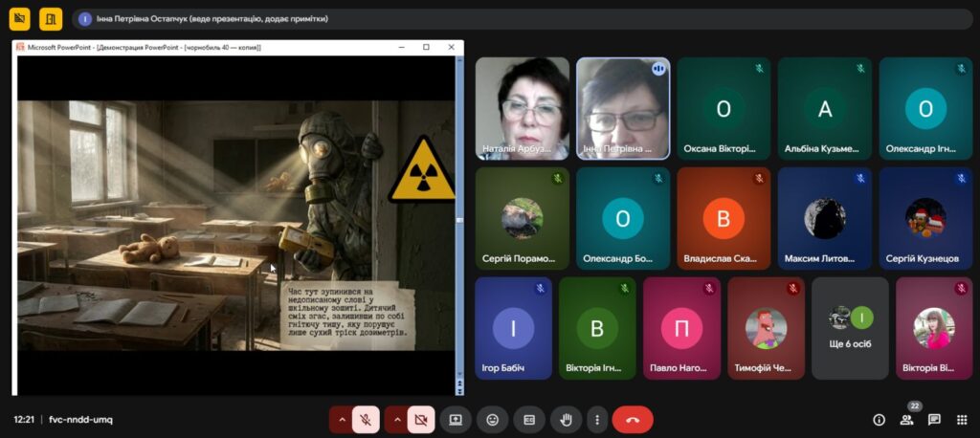980x438 pixels.
Task: Open audio settings arrow beside microphone
Action: (x=341, y=419)
